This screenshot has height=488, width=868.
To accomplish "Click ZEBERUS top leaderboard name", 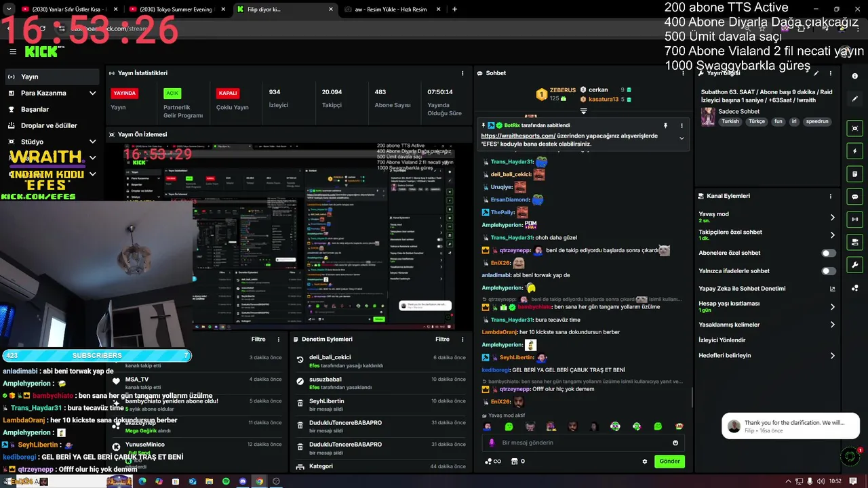I will click(563, 90).
